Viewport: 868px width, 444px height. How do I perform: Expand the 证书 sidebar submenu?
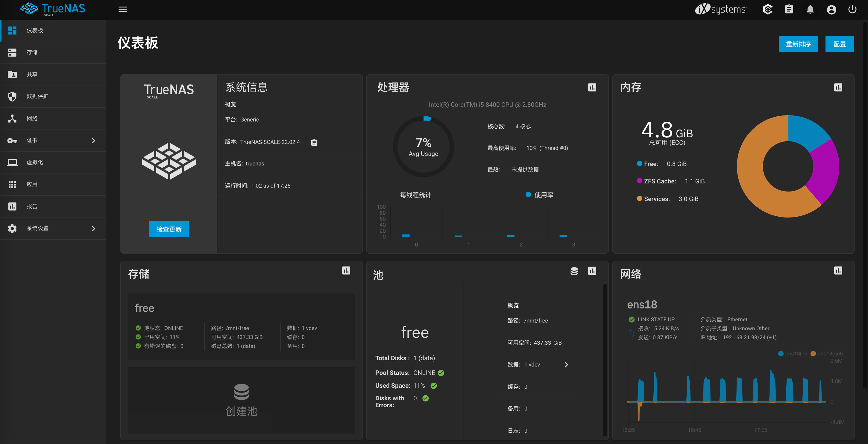[94, 141]
